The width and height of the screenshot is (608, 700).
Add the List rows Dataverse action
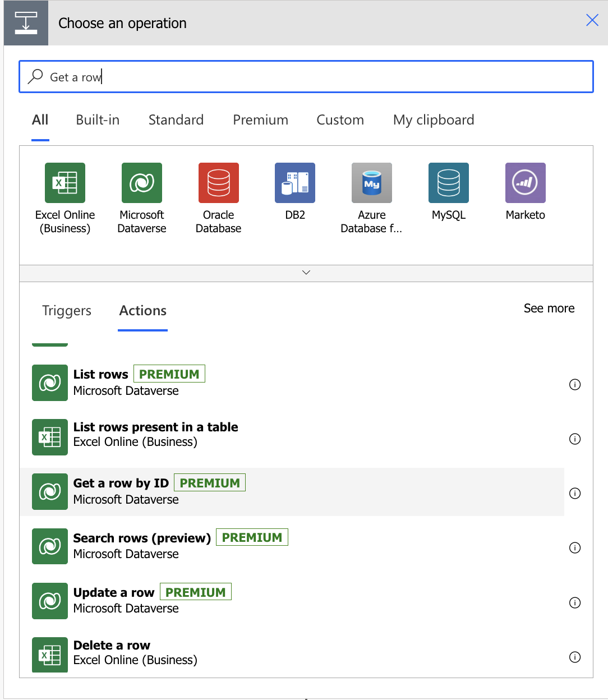point(292,383)
